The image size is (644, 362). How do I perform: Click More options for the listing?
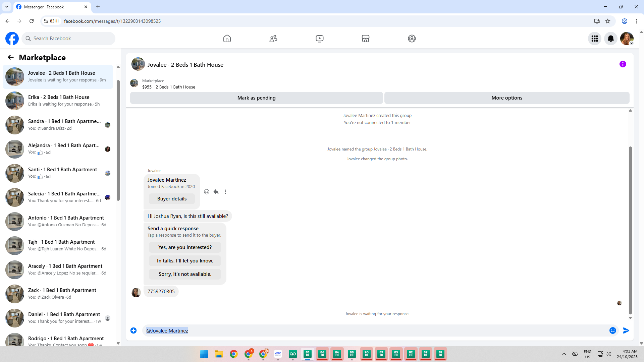click(507, 98)
